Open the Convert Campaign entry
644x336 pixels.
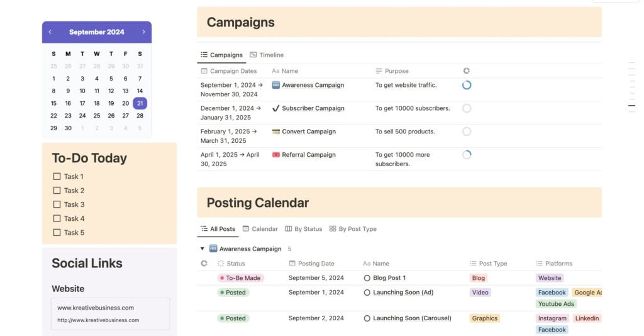click(309, 132)
